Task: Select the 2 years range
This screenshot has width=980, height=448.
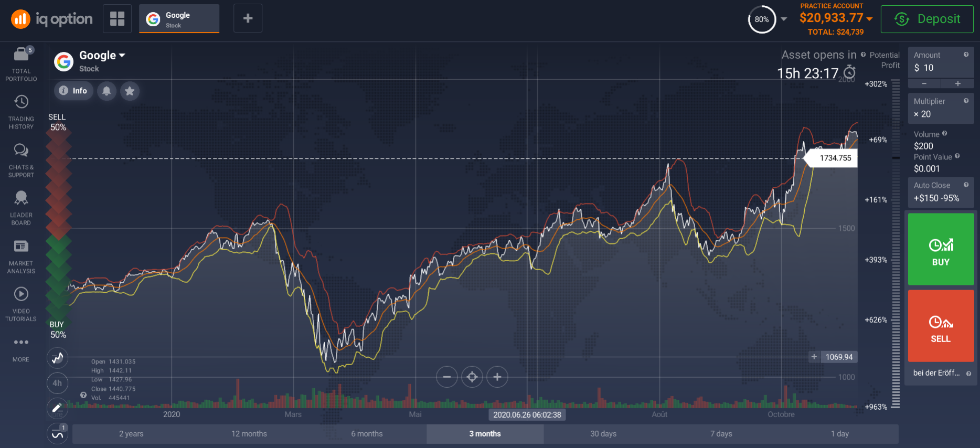Action: [131, 434]
